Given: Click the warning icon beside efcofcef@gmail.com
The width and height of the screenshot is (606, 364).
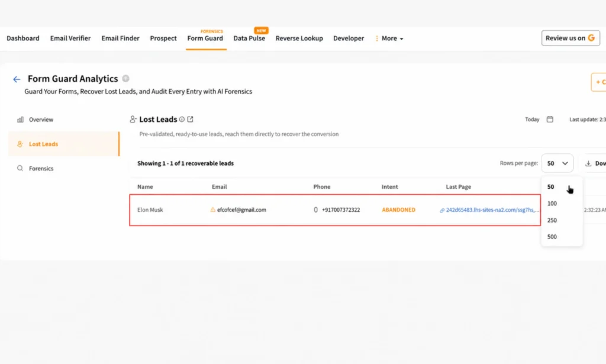Looking at the screenshot, I should click(x=212, y=210).
